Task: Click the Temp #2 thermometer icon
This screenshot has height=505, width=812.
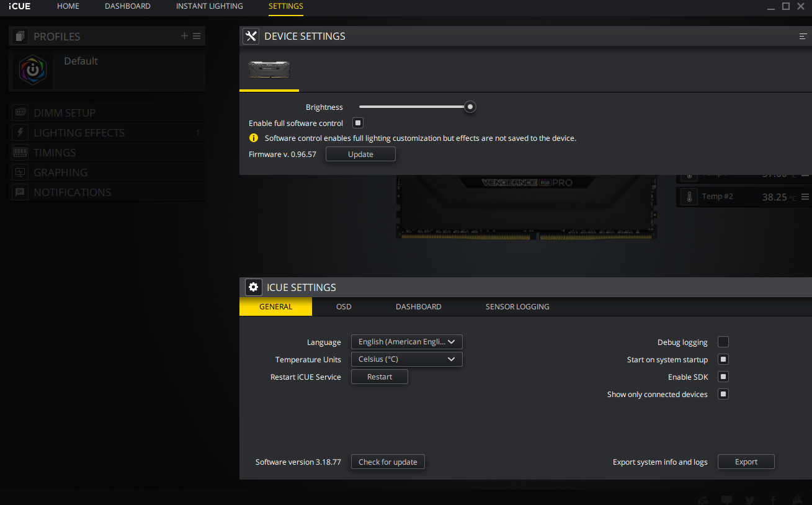Action: click(x=689, y=197)
